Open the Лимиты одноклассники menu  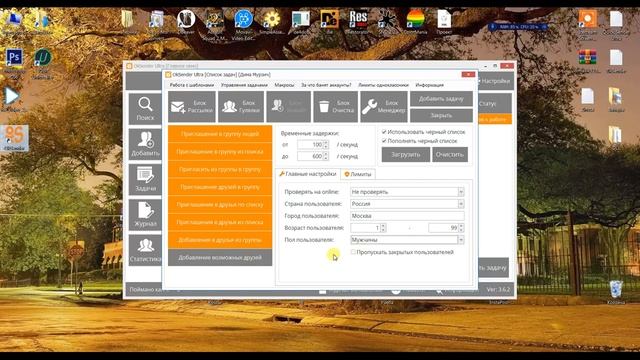pyautogui.click(x=383, y=85)
